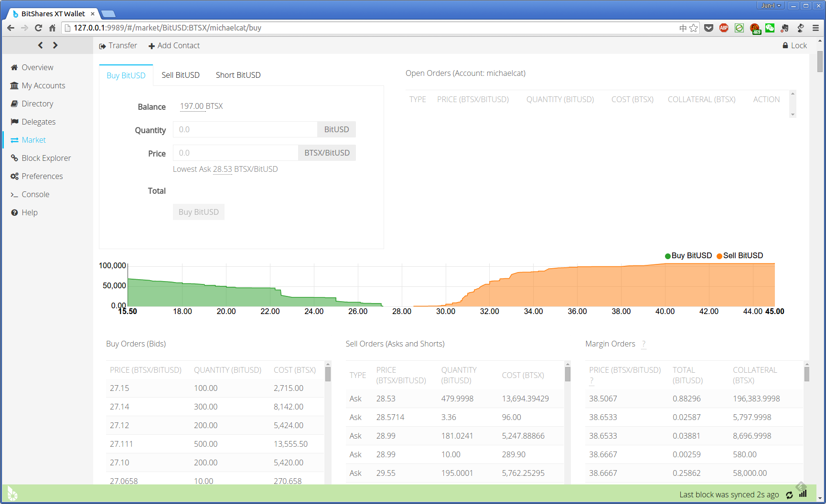826x504 pixels.
Task: Bookmark page with star icon
Action: click(x=694, y=28)
